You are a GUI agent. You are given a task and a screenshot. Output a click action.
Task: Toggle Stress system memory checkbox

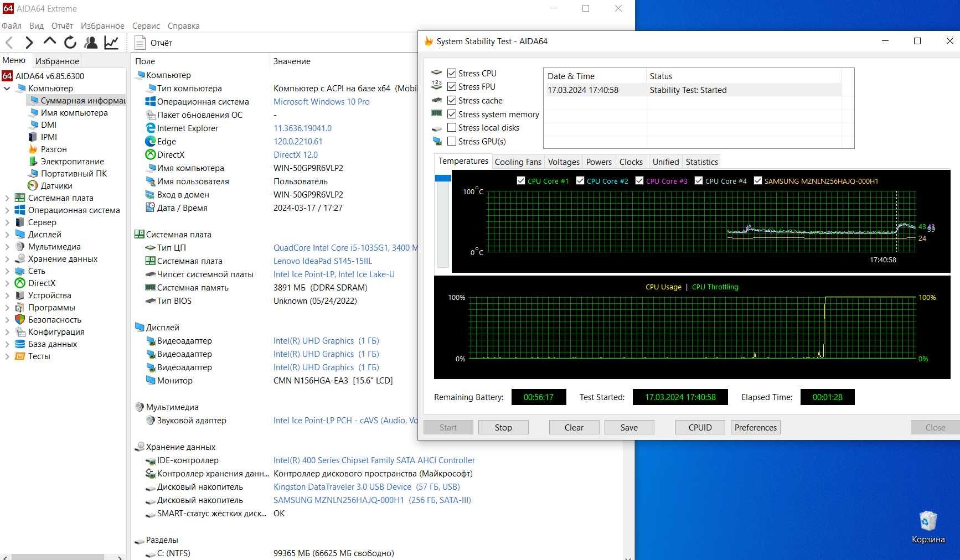pos(452,114)
